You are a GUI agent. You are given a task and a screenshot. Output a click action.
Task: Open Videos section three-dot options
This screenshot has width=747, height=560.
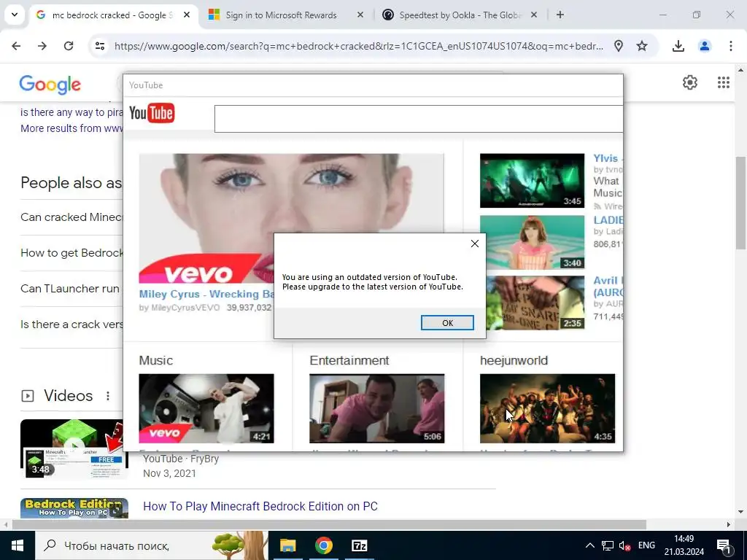pyautogui.click(x=108, y=396)
